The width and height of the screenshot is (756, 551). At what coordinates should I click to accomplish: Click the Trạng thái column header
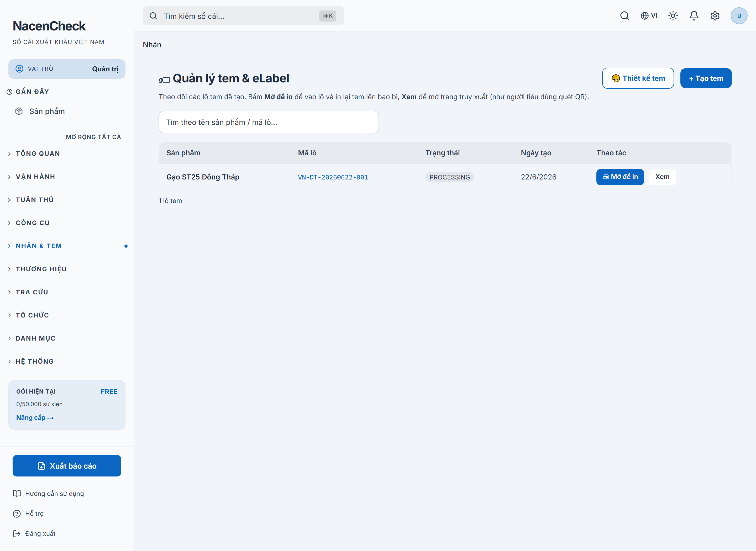point(442,153)
